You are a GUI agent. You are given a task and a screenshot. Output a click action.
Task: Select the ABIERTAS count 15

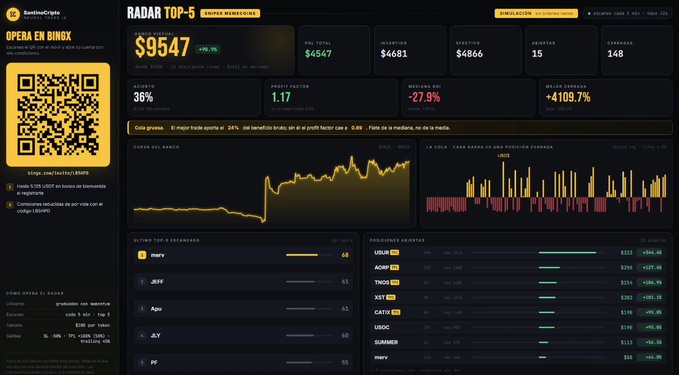(x=537, y=54)
